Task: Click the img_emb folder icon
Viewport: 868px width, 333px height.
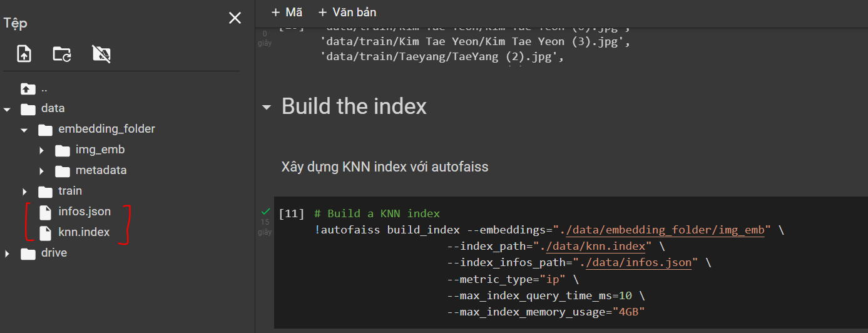Action: pos(63,150)
